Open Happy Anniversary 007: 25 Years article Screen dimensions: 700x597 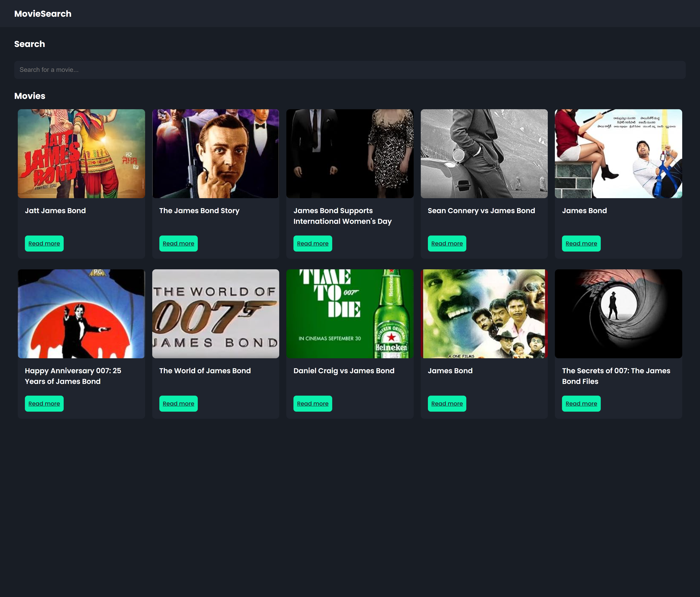[x=44, y=403]
